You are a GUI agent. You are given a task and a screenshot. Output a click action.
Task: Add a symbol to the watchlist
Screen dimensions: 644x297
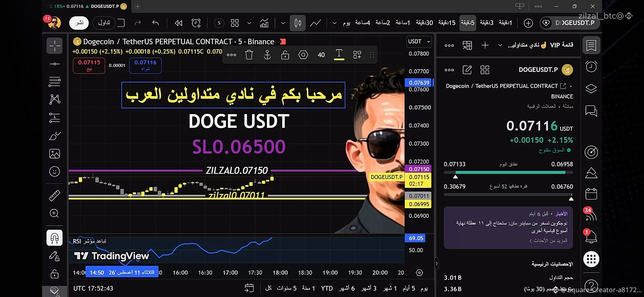[485, 45]
